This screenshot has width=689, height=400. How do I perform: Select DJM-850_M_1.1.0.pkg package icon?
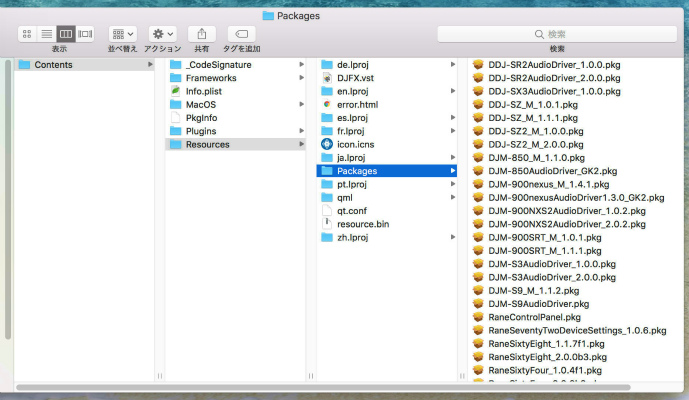478,157
